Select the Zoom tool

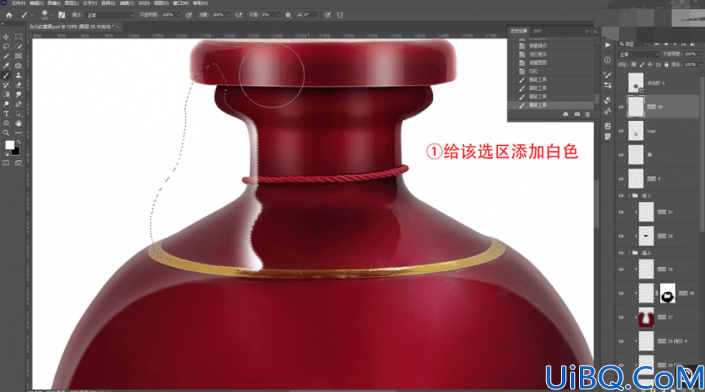click(6, 133)
